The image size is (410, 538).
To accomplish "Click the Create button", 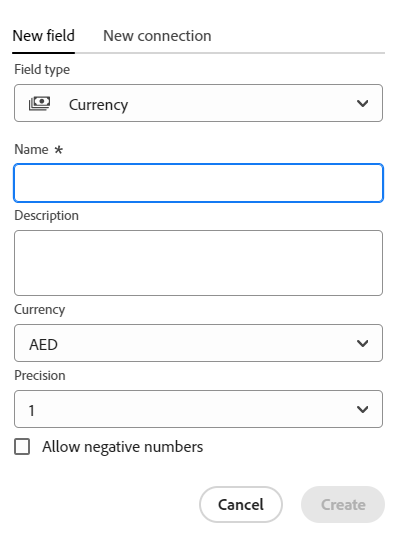I will [343, 505].
